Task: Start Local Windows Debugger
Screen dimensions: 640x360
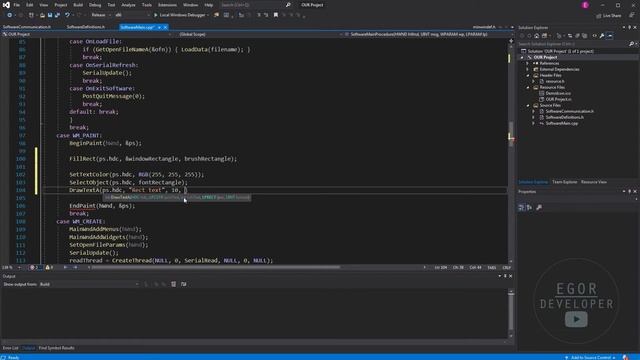Action: click(x=180, y=15)
